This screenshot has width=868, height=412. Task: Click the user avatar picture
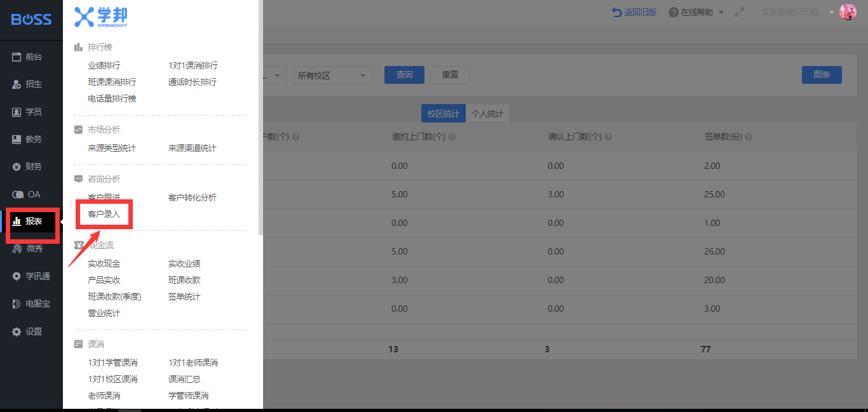click(x=848, y=12)
